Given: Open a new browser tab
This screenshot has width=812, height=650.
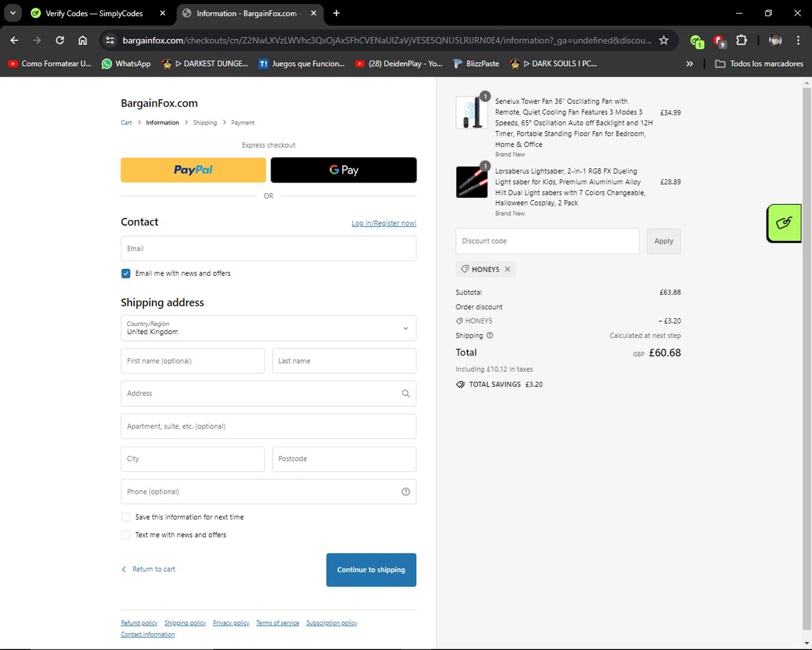Looking at the screenshot, I should click(336, 13).
